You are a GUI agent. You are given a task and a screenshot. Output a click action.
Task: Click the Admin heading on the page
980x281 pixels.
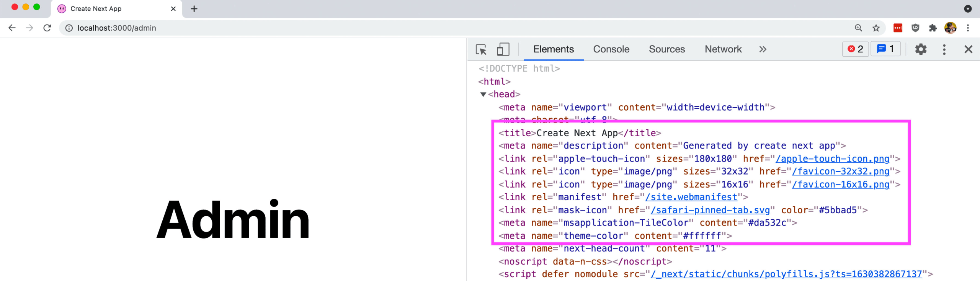coord(233,220)
